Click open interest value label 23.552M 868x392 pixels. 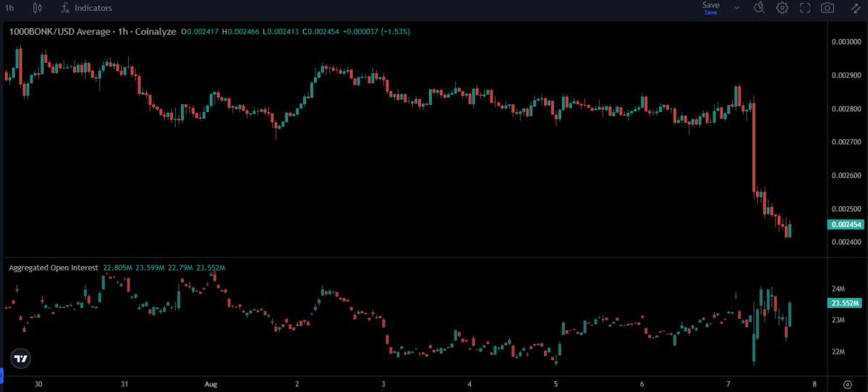coord(844,304)
